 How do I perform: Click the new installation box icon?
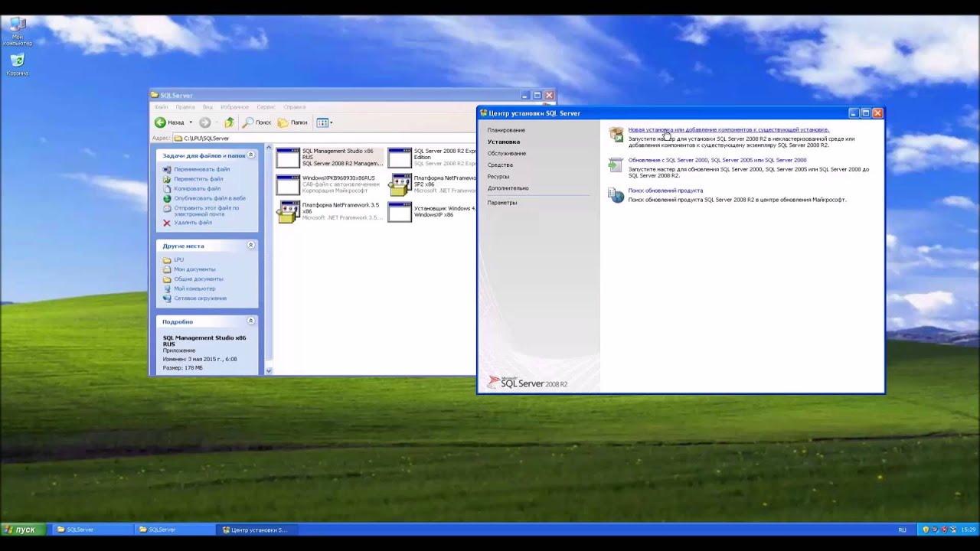[616, 135]
